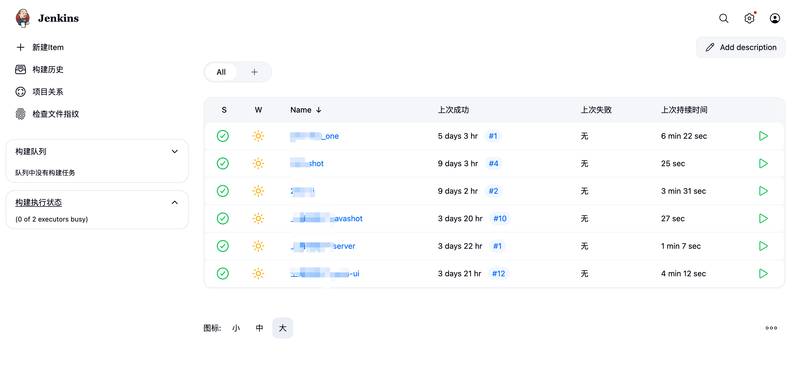Sort table by S column header
Viewport: 800px width, 368px height.
224,110
